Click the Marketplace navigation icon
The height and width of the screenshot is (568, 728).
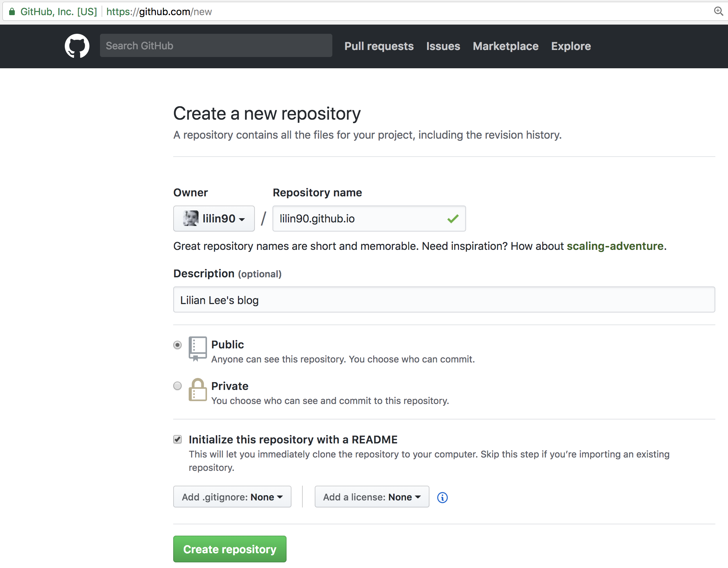click(x=505, y=46)
